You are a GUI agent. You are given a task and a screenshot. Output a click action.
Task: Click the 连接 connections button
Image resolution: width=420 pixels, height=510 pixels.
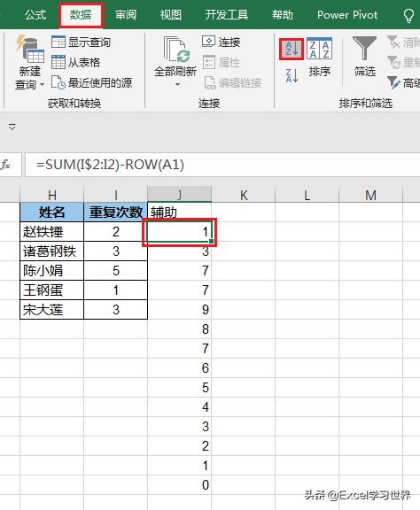pos(222,42)
